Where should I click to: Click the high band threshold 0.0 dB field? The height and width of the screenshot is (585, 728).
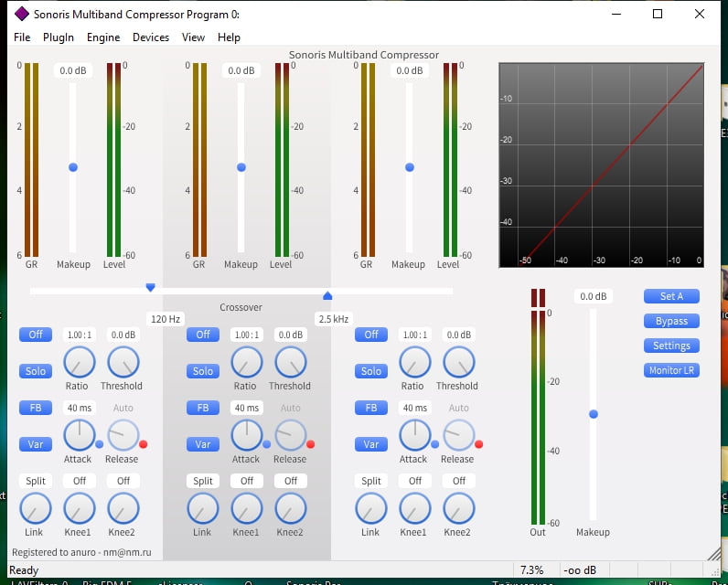point(459,335)
